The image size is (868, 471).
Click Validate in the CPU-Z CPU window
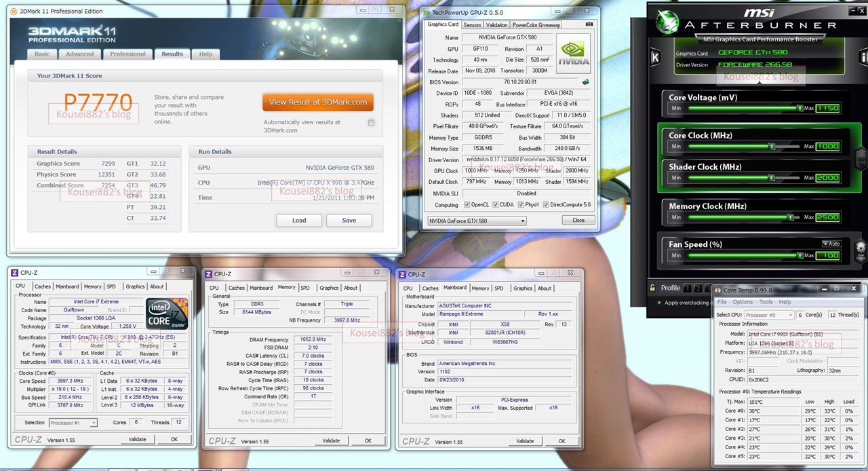click(138, 439)
